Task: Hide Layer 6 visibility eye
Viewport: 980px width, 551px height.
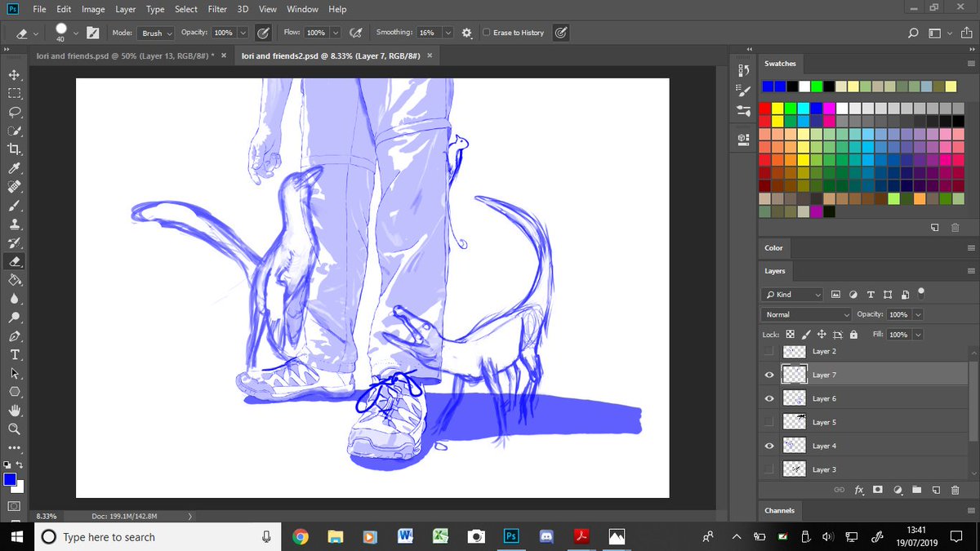Action: (769, 398)
